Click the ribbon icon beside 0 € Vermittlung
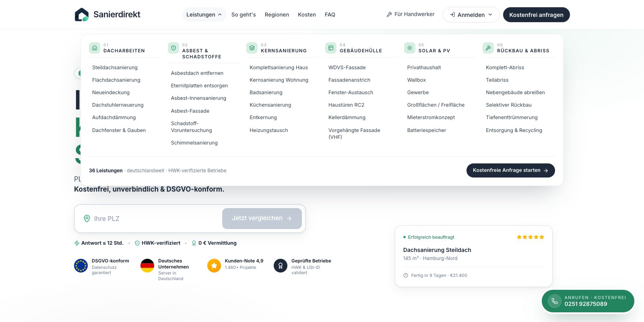644x322 pixels. 194,243
